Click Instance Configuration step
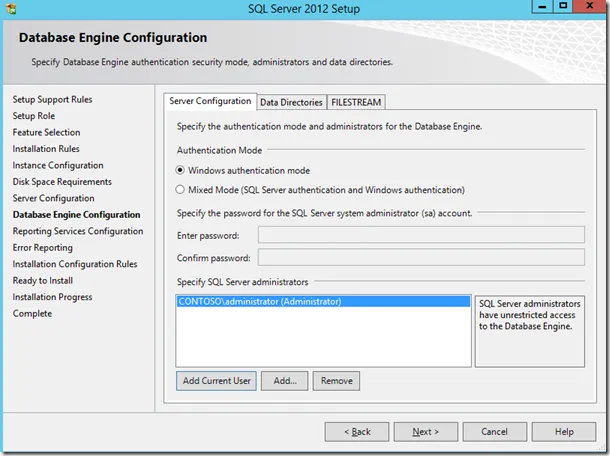The height and width of the screenshot is (456, 610). pyautogui.click(x=58, y=165)
